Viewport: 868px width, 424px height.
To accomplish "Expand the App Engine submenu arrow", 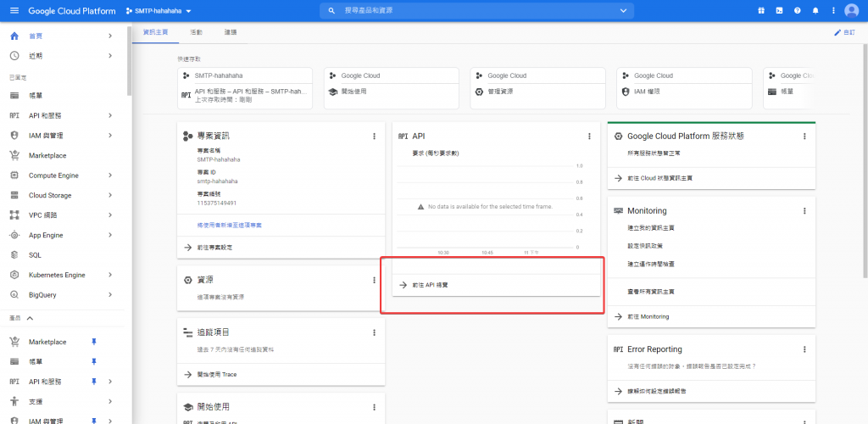I will [110, 235].
